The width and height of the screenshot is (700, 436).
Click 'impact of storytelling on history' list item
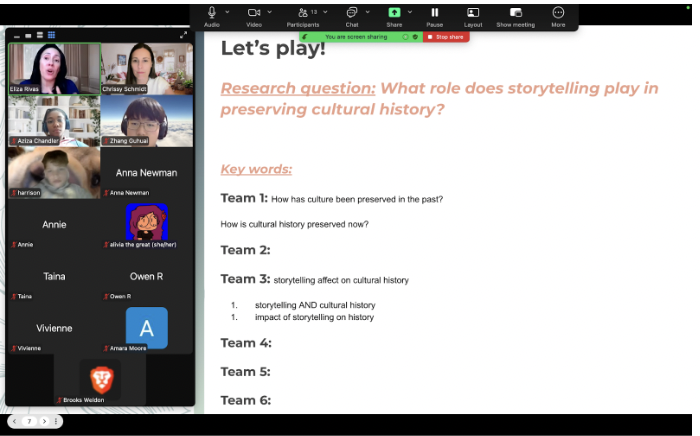[x=314, y=317]
